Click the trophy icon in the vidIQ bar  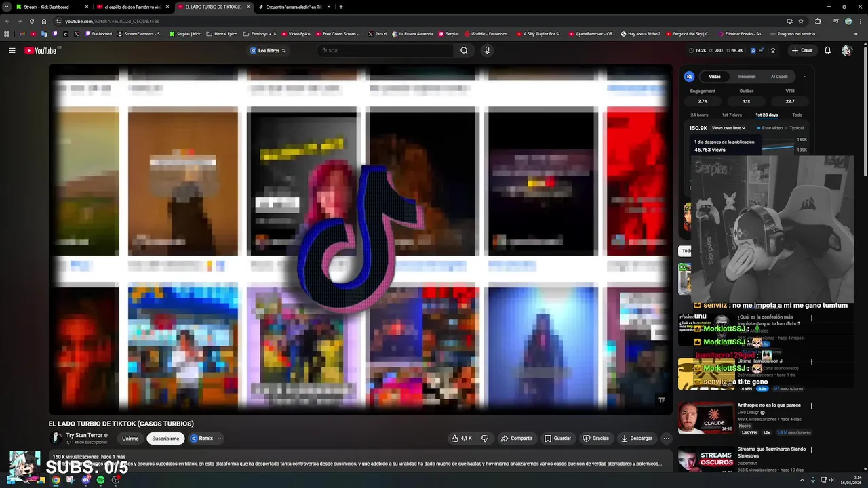point(772,50)
